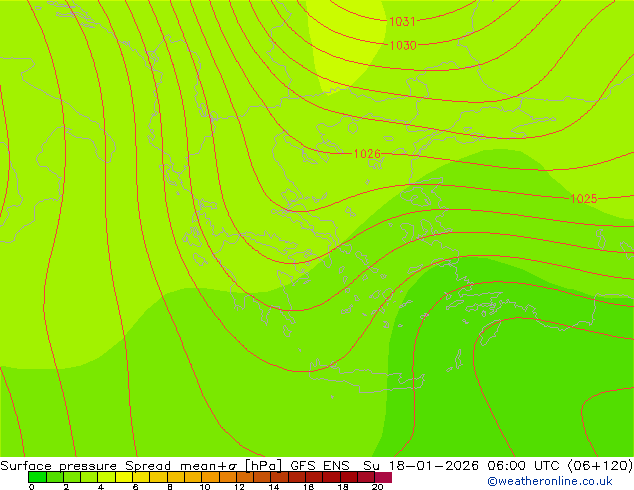Click the legend value 18

(x=343, y=487)
